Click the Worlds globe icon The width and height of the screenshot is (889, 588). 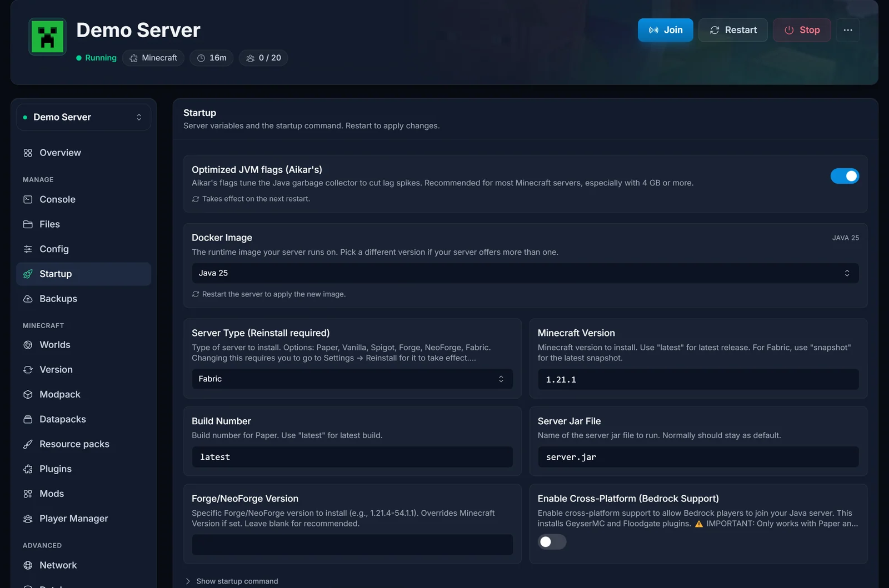click(28, 345)
